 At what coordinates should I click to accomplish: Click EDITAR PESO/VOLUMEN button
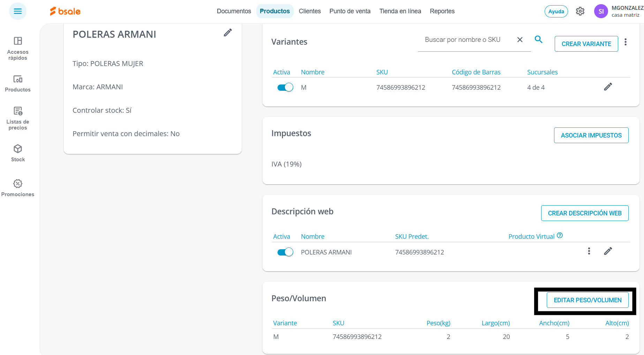[588, 300]
